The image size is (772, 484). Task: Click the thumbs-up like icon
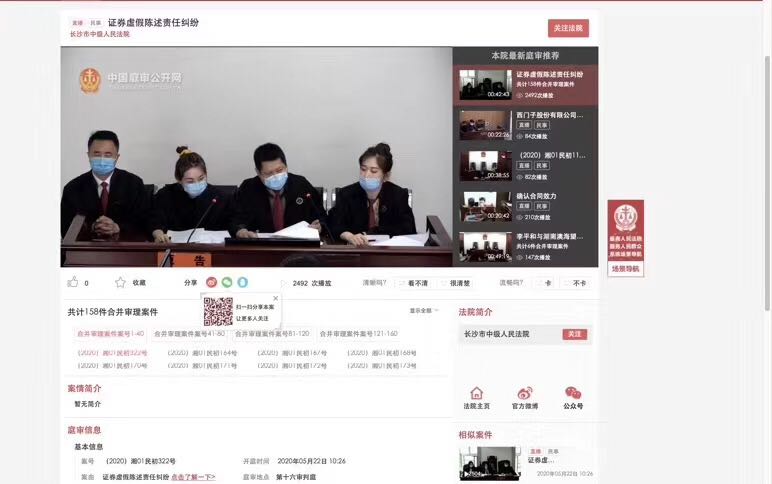point(73,282)
